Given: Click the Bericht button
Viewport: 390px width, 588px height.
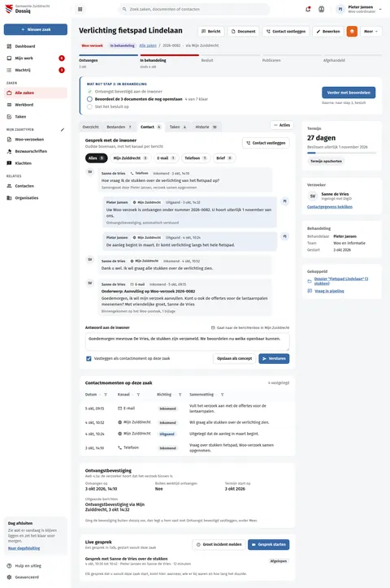Looking at the screenshot, I should pos(210,31).
